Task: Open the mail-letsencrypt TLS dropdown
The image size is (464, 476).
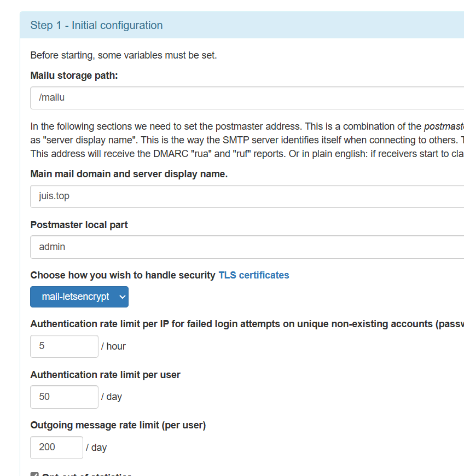Action: (x=79, y=297)
